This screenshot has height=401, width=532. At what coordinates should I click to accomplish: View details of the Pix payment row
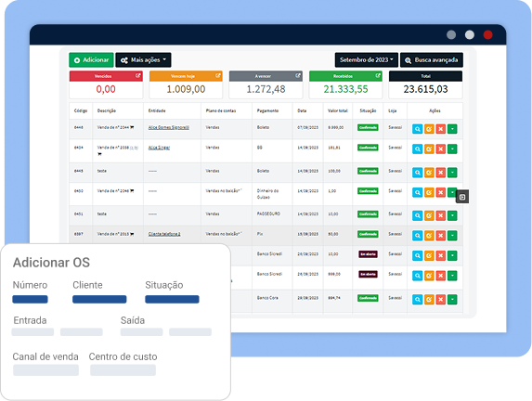coord(417,236)
